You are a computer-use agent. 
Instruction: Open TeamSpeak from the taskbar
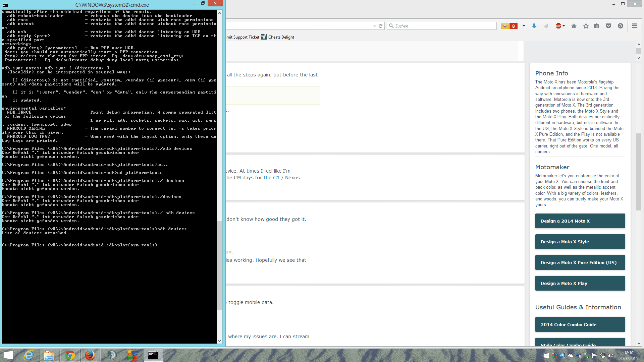[111, 355]
